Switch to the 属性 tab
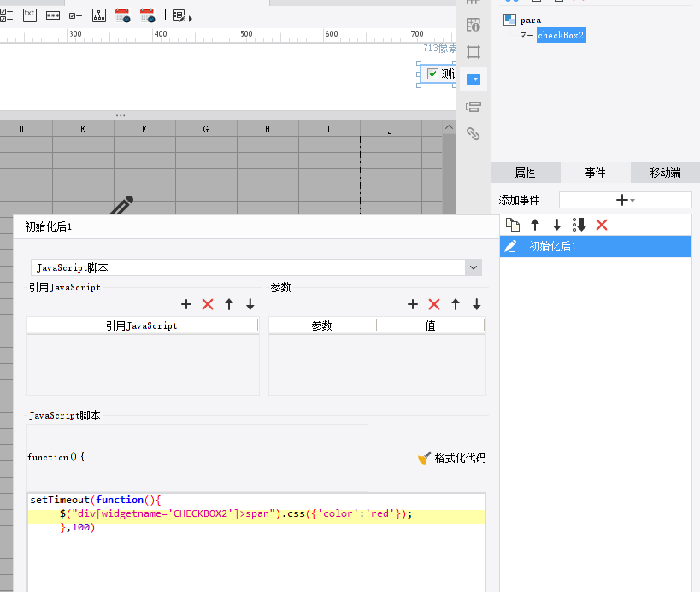Image resolution: width=700 pixels, height=592 pixels. 525,173
